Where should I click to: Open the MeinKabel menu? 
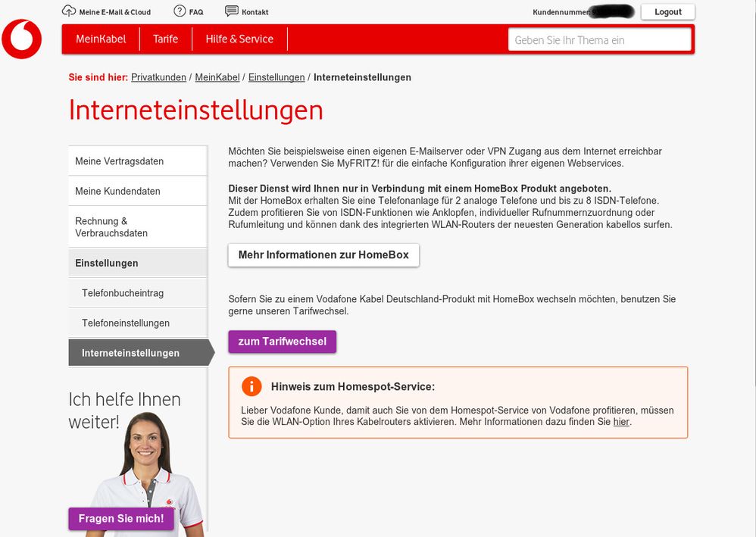100,39
